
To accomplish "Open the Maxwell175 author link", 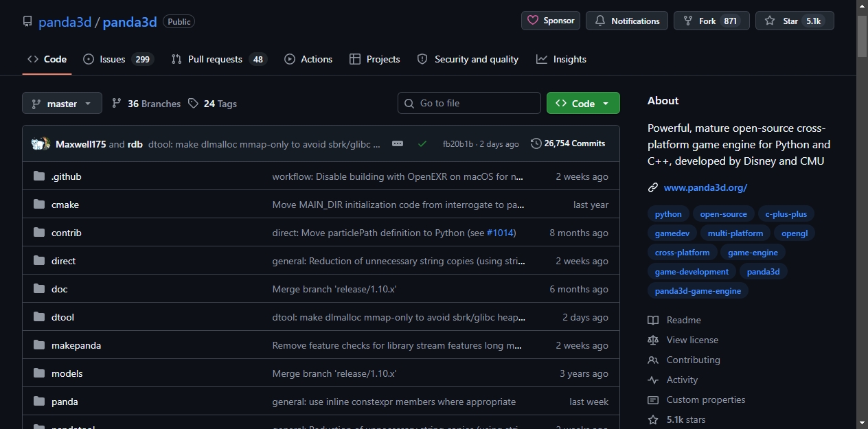I will (80, 144).
